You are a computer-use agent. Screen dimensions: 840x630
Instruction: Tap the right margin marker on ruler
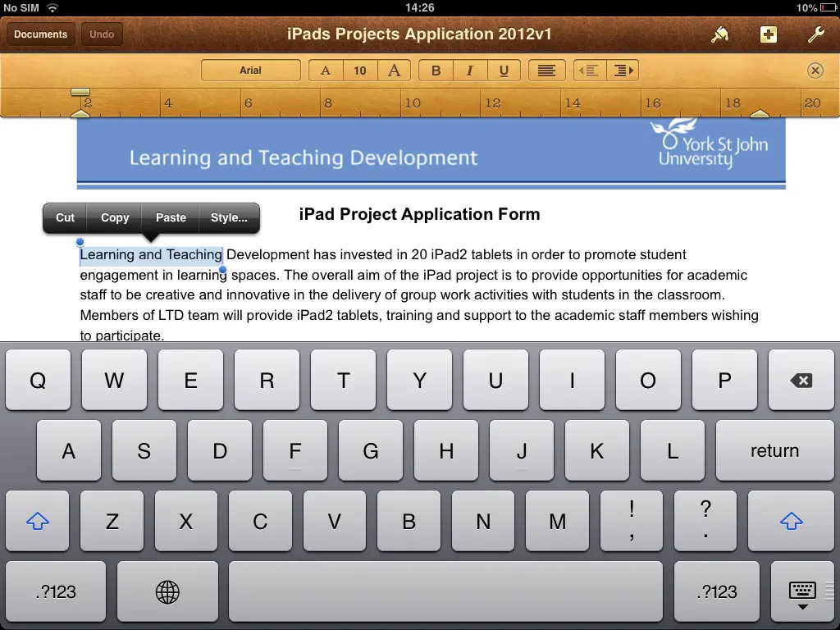point(759,113)
